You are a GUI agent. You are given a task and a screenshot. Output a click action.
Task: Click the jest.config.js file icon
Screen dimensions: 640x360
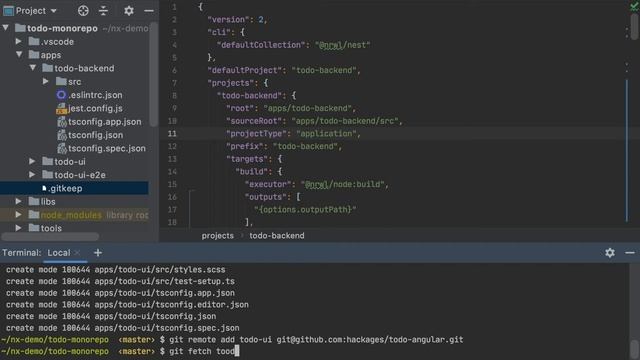[61, 109]
